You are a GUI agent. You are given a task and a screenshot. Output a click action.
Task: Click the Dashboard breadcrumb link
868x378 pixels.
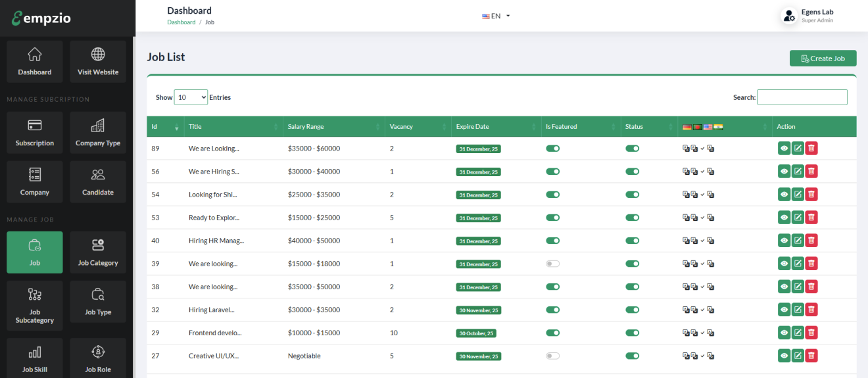181,22
